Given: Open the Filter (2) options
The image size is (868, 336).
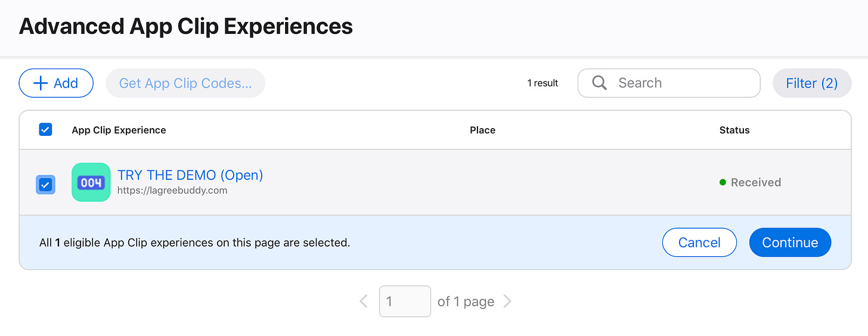Looking at the screenshot, I should (x=811, y=83).
